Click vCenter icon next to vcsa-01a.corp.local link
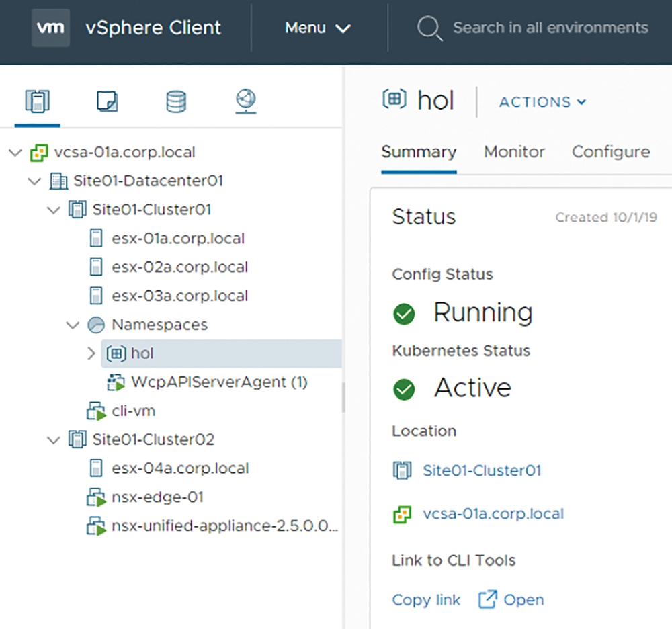The height and width of the screenshot is (629, 672). (x=402, y=514)
